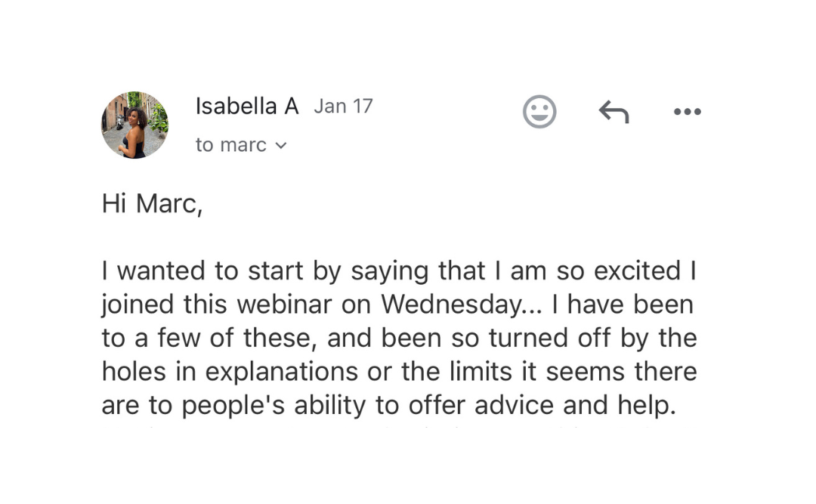This screenshot has width=816, height=504.
Task: Open the three-dot more options menu
Action: (x=687, y=111)
